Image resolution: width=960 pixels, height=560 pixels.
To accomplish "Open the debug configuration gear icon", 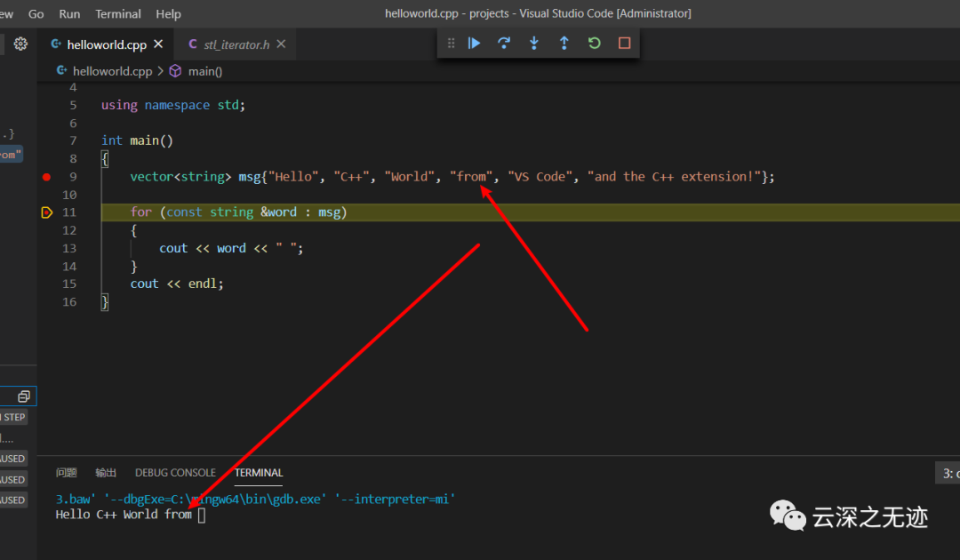I will point(20,44).
